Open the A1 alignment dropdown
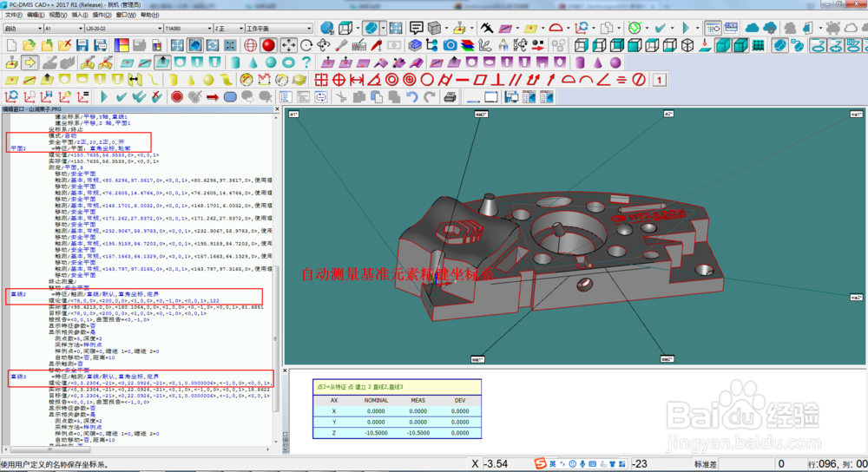This screenshot has height=472, width=868. [x=63, y=29]
